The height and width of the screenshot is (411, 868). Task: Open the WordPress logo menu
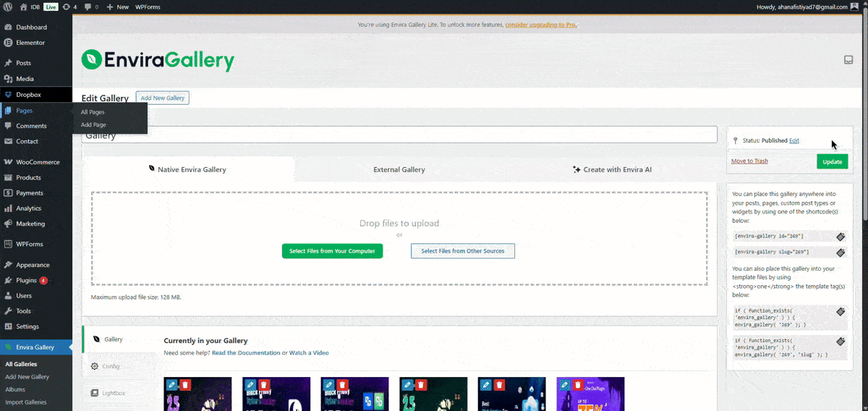7,7
